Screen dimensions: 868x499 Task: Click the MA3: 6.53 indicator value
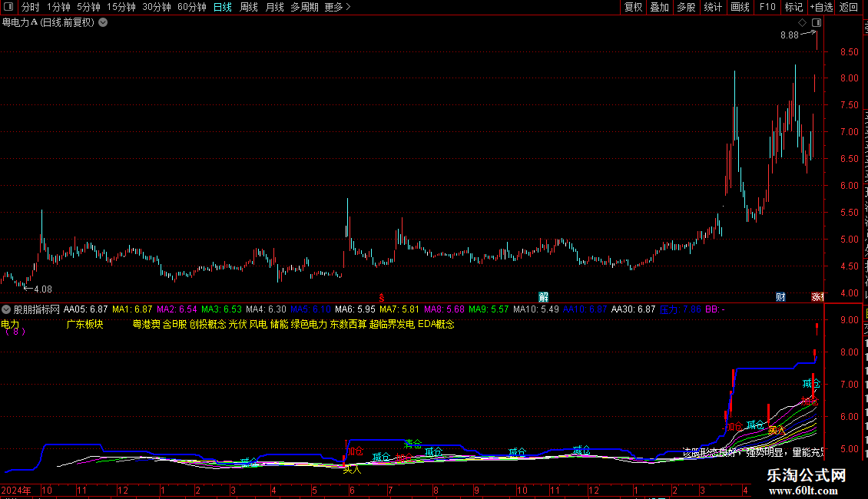(x=221, y=309)
